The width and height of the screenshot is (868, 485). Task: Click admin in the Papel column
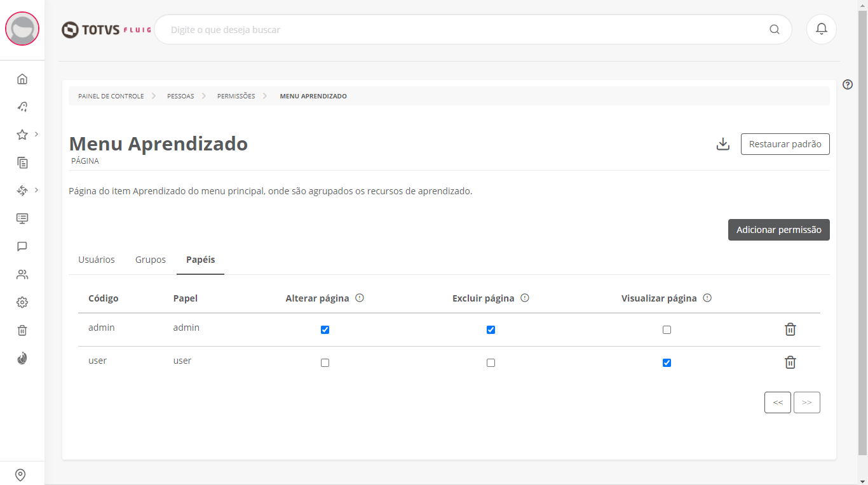[186, 328]
